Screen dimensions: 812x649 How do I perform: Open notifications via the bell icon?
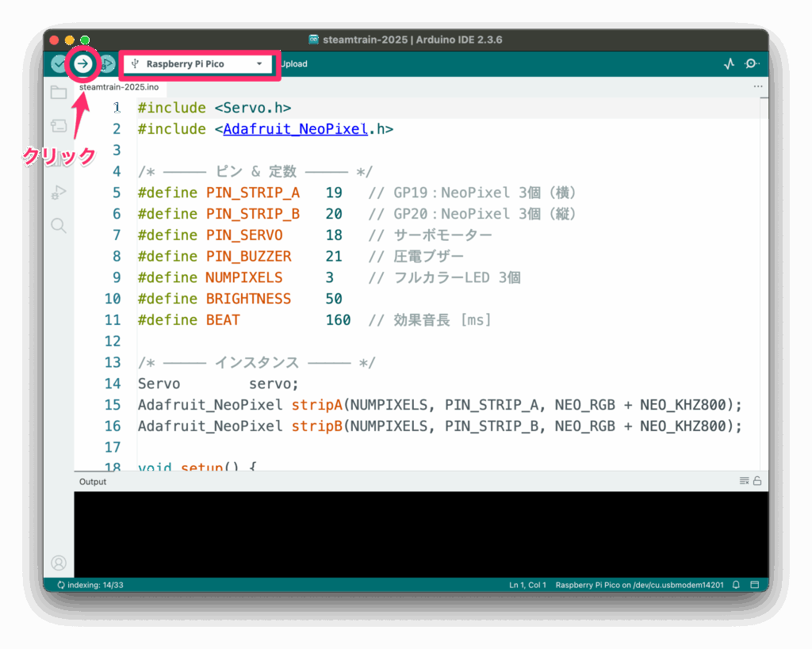736,585
